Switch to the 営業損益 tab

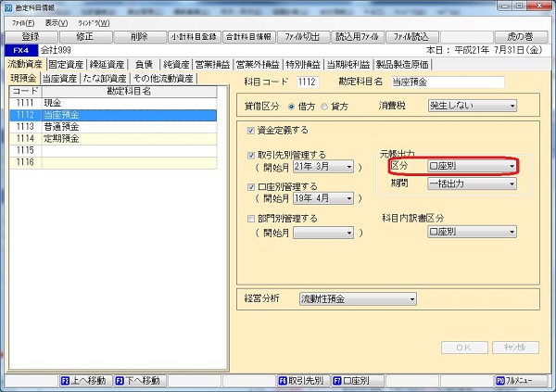(212, 65)
